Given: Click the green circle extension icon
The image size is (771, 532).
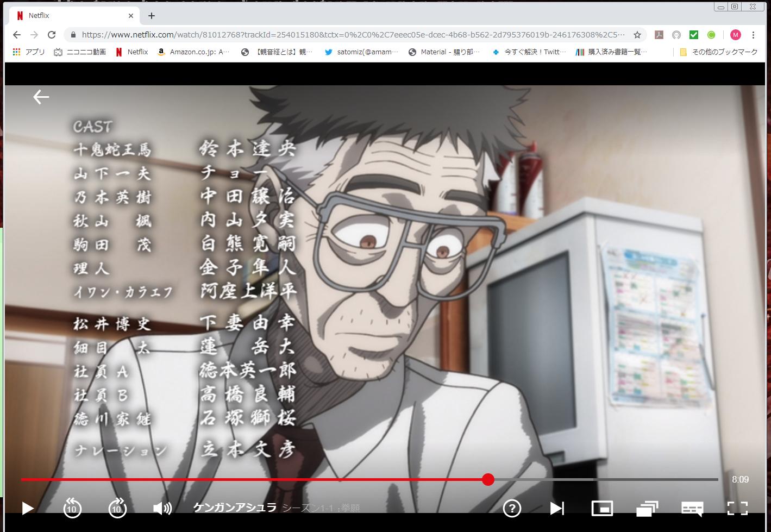Looking at the screenshot, I should [711, 35].
